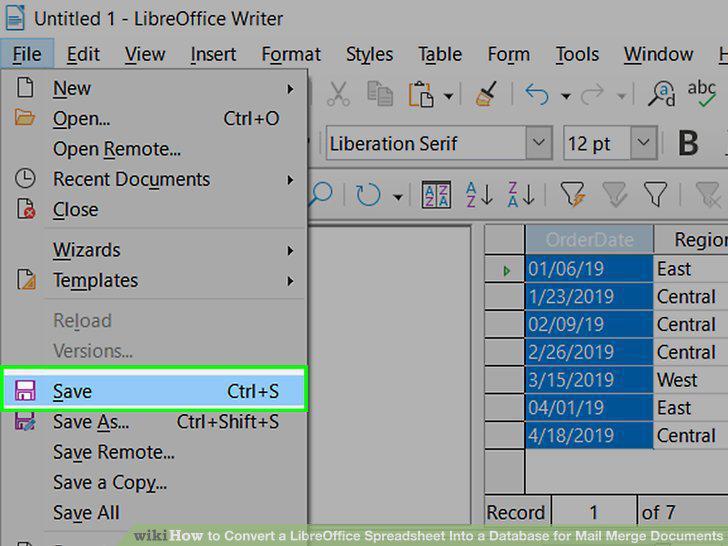Click the spell check abc icon
This screenshot has width=728, height=546.
point(702,93)
